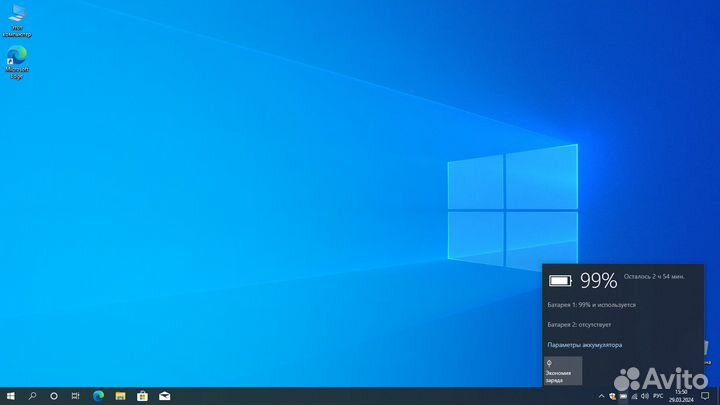Click the large battery icon in flyout
Viewport: 720px width, 405px height.
[x=560, y=281]
